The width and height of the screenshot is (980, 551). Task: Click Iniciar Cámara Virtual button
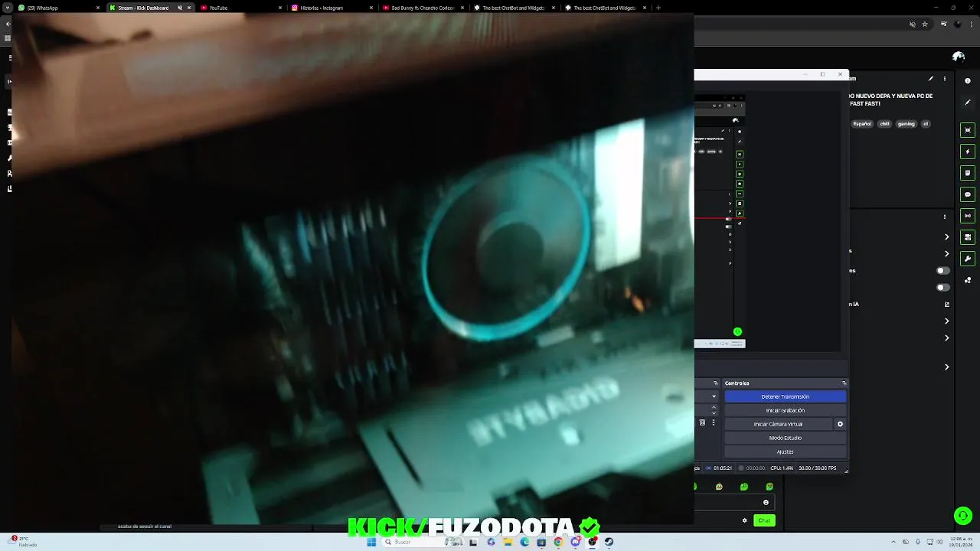tap(778, 424)
